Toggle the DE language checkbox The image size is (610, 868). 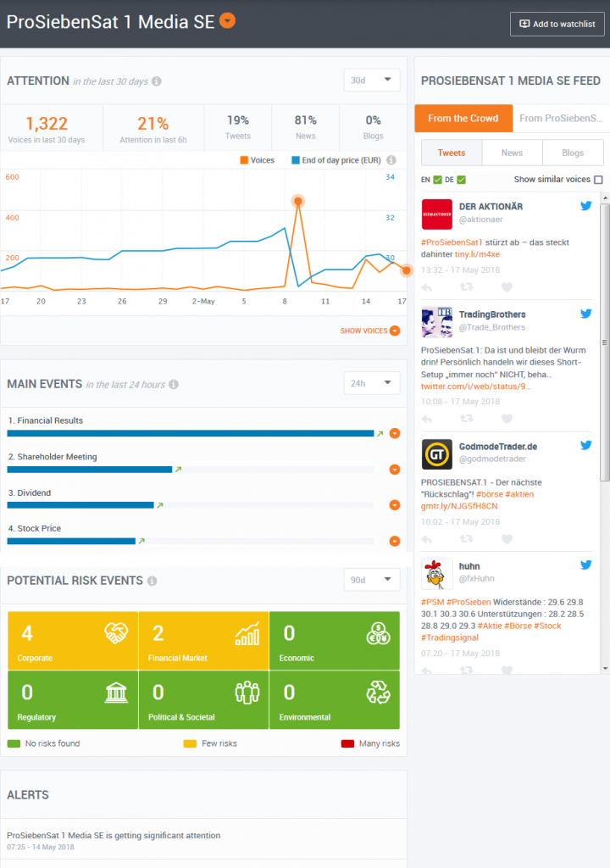click(x=461, y=180)
